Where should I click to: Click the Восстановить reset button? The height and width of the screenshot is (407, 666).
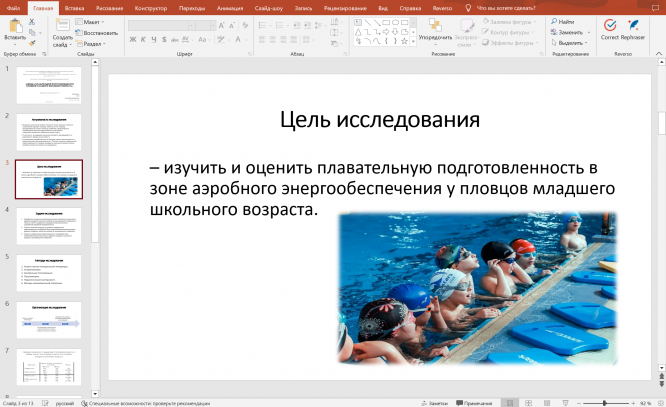click(98, 32)
